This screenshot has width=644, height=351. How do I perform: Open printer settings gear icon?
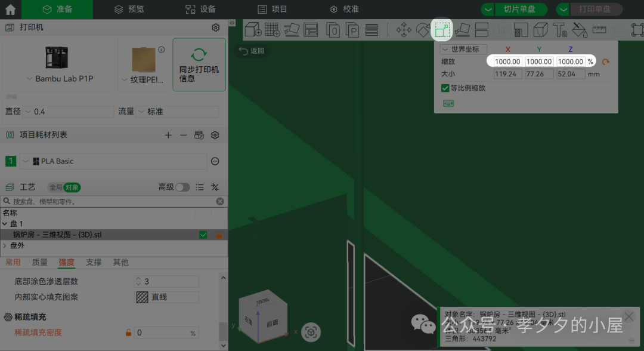(216, 27)
